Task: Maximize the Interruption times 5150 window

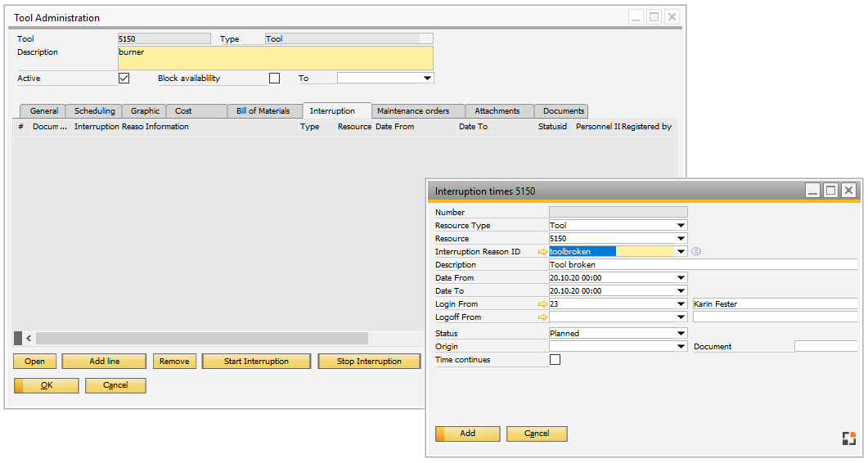Action: click(x=830, y=191)
